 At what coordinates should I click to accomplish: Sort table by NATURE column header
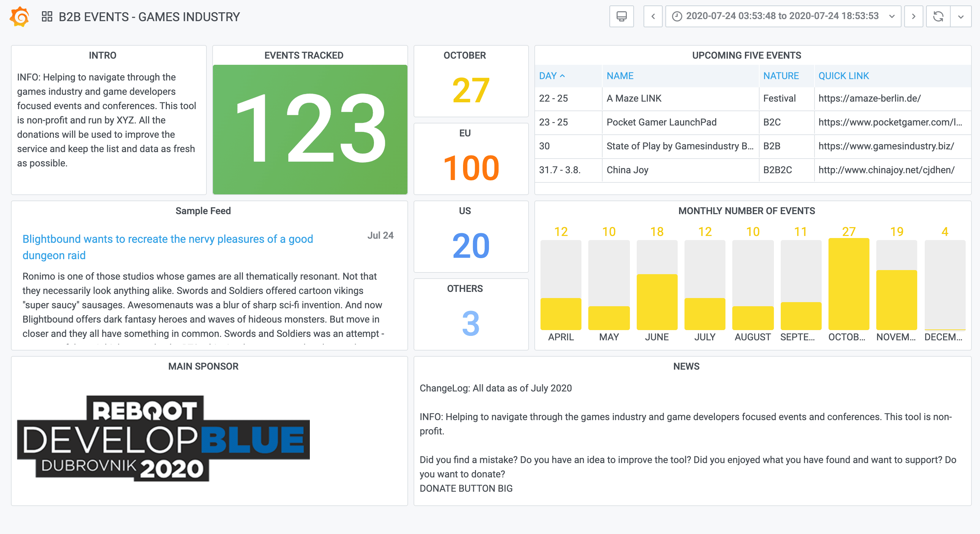click(781, 76)
